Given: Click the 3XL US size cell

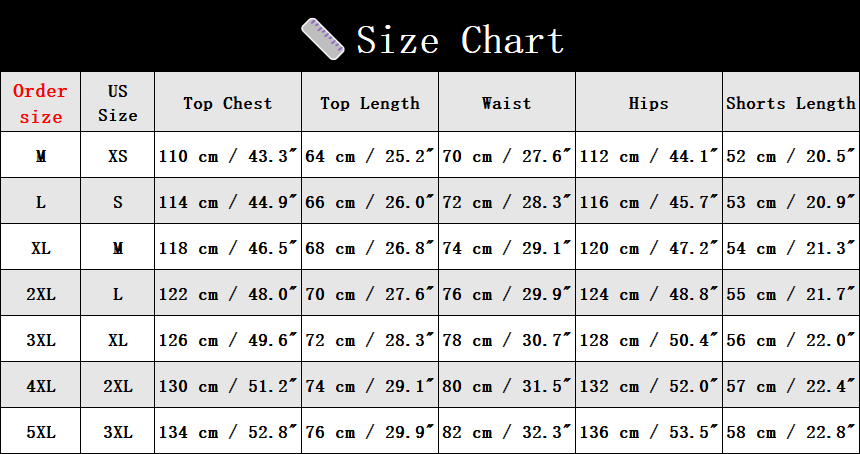Looking at the screenshot, I should [x=118, y=432].
